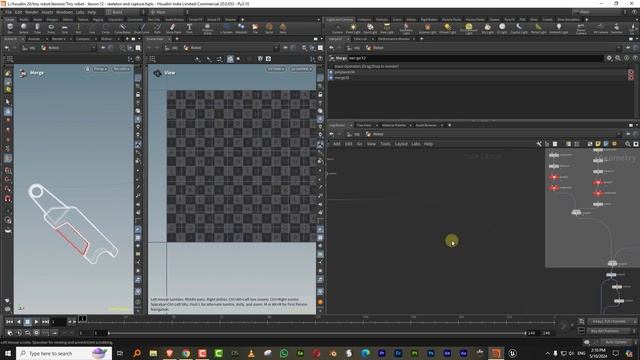This screenshot has height=360, width=640.
Task: Open the network editor Layout menu
Action: tap(401, 144)
